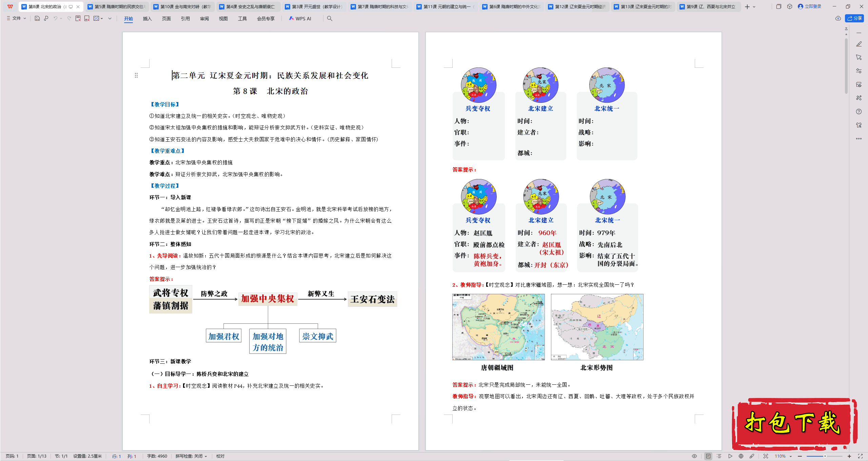
Task: Click the second red-marked document toolbar icon
Action: [x=87, y=19]
